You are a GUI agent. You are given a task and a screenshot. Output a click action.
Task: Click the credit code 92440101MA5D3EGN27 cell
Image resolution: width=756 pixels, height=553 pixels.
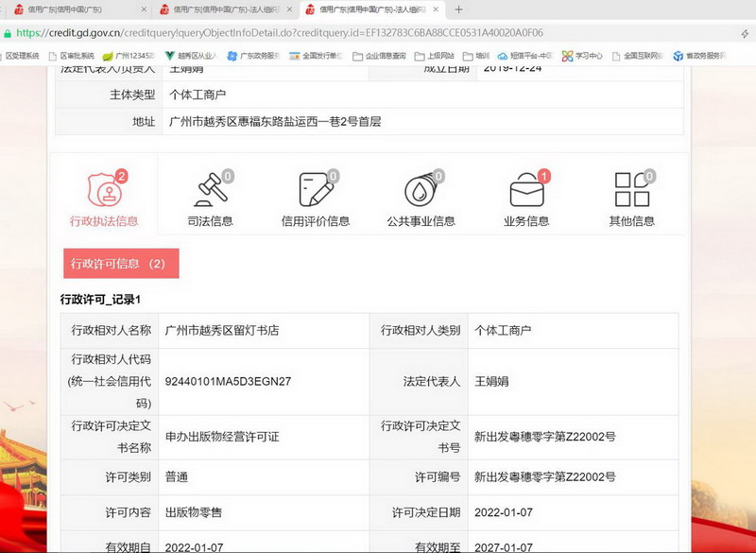(x=228, y=382)
